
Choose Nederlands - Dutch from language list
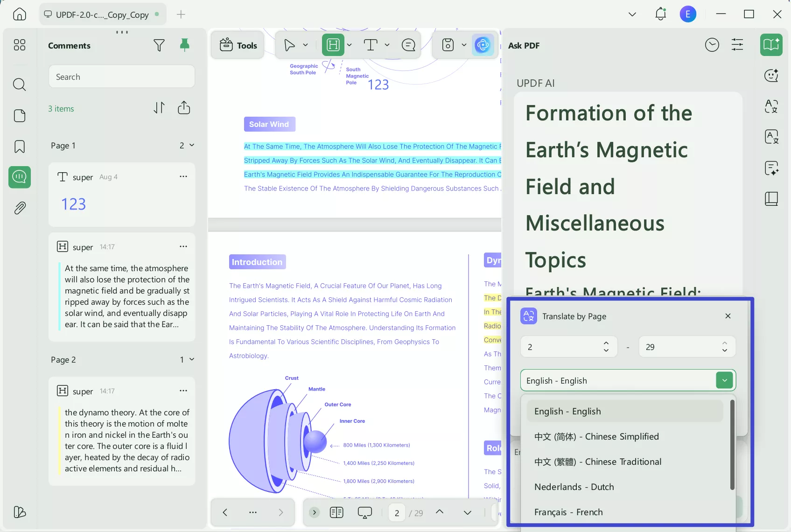pyautogui.click(x=625, y=487)
